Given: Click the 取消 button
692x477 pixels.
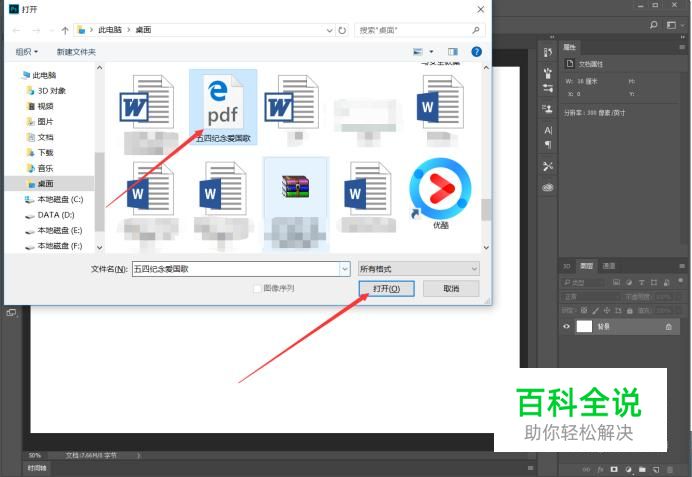Looking at the screenshot, I should click(451, 289).
